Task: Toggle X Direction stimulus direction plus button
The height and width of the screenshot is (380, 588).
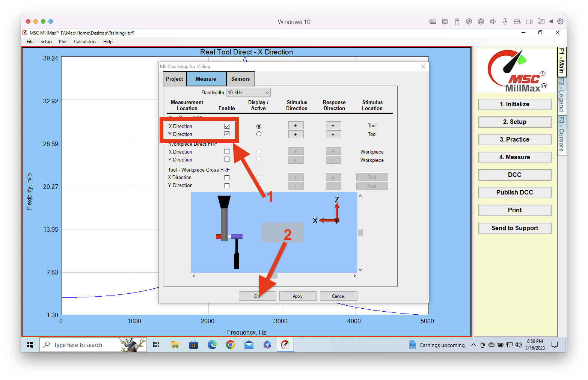Action: point(296,125)
